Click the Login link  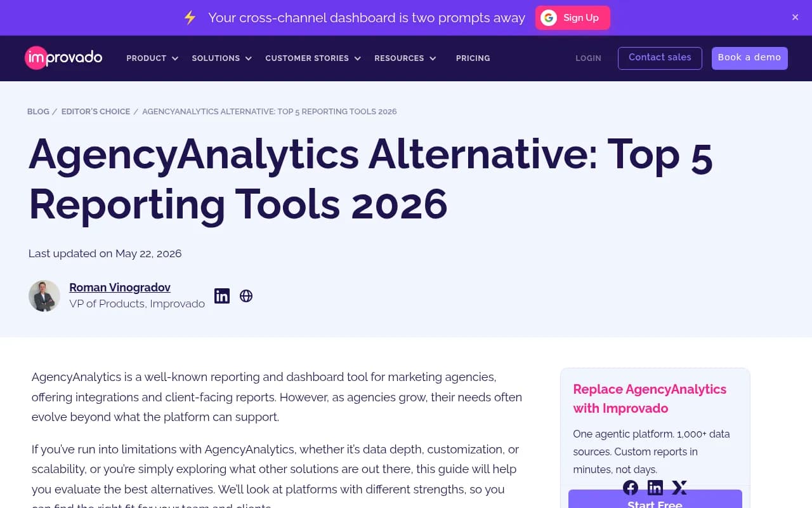588,58
